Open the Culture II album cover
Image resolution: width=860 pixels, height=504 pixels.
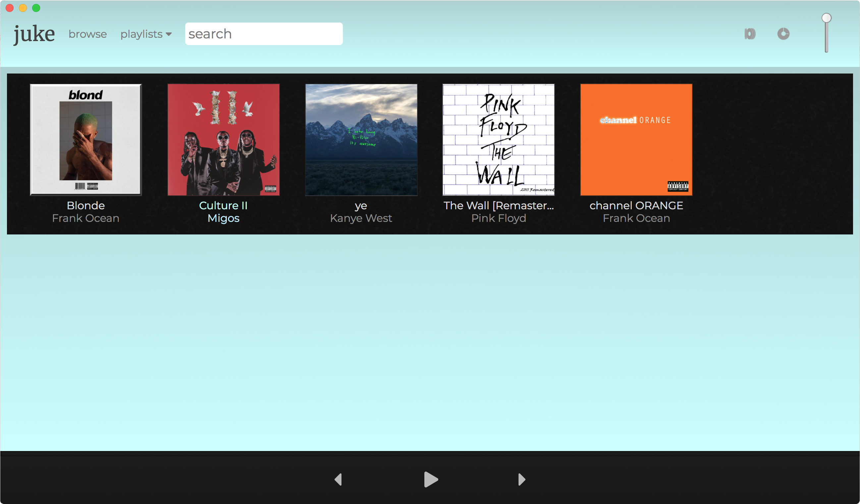tap(223, 139)
